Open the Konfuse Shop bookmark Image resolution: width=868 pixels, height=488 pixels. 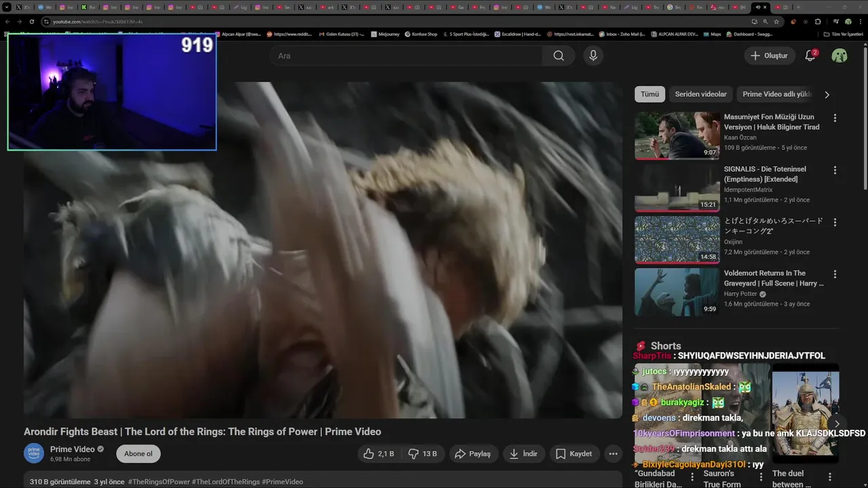(421, 34)
